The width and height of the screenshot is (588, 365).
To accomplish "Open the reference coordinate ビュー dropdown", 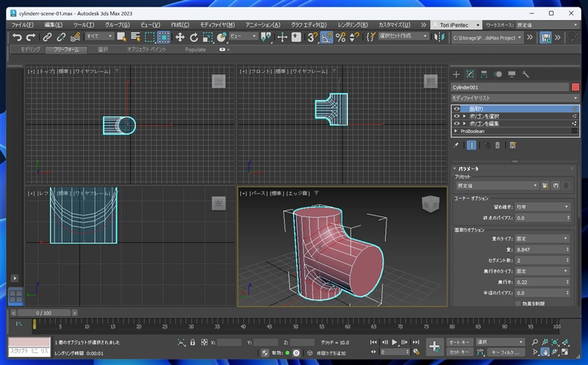I will [x=243, y=36].
